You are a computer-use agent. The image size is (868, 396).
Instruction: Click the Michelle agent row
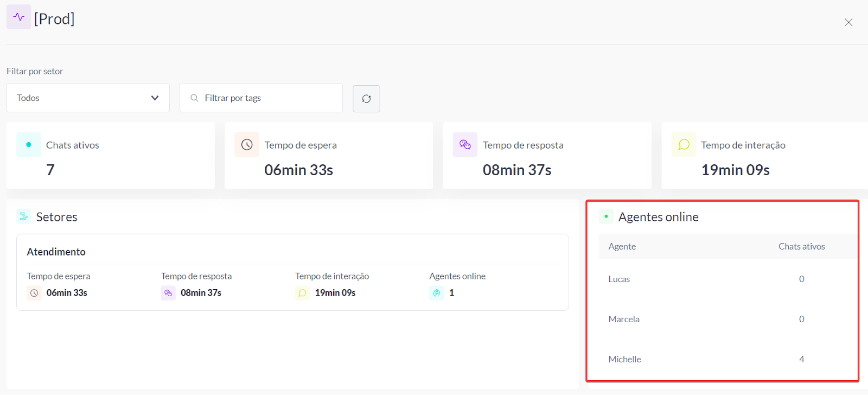(x=624, y=360)
